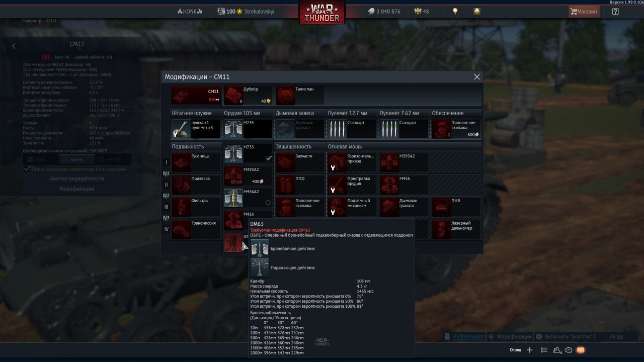Click the Подвижность column header
The width and height of the screenshot is (644, 362).
pos(196,146)
